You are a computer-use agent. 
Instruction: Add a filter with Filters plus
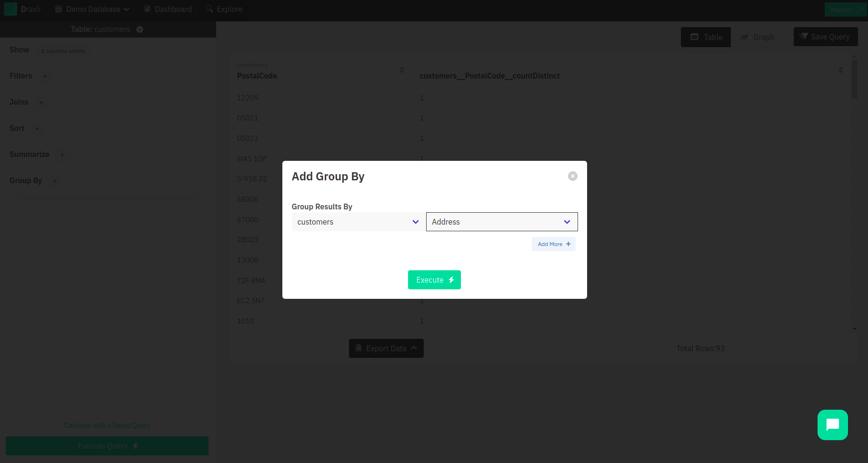pos(45,76)
